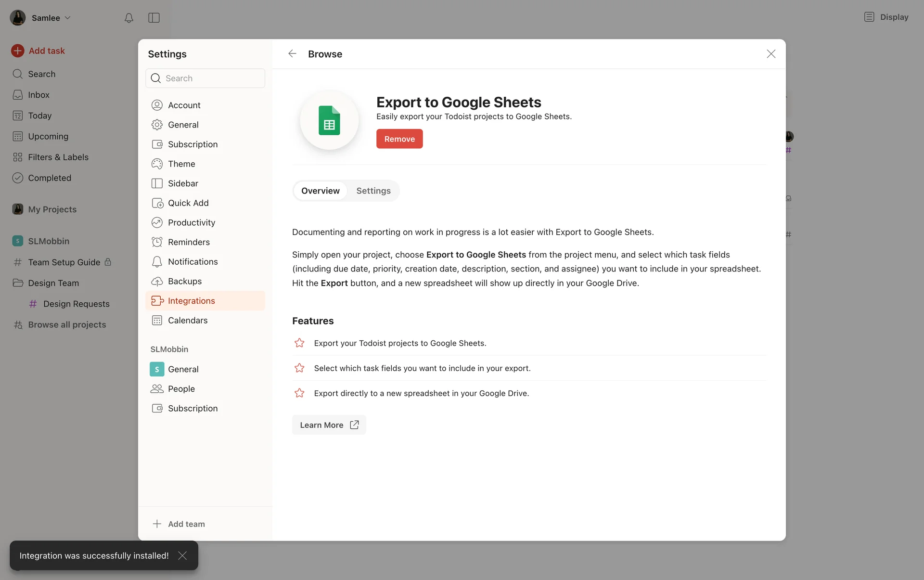
Task: Click the settings Search field
Action: click(x=212, y=78)
